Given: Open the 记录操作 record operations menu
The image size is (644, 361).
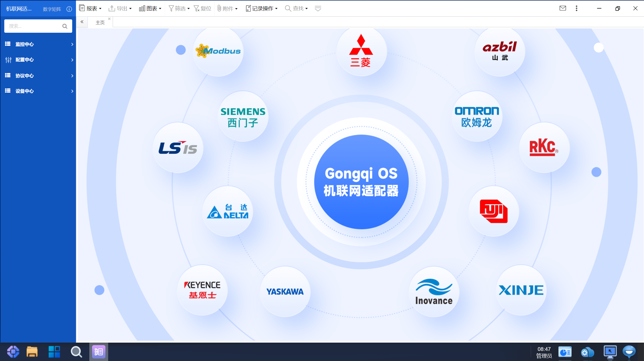Looking at the screenshot, I should click(x=262, y=8).
